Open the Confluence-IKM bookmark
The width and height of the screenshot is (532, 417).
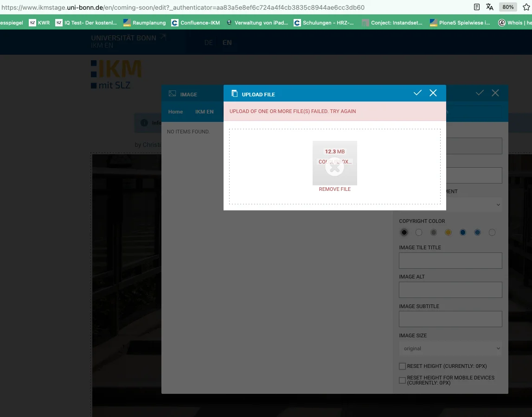[x=195, y=23]
